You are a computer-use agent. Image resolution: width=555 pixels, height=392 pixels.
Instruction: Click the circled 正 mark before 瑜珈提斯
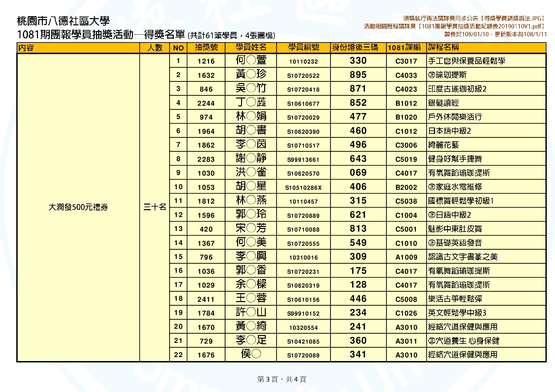click(432, 75)
